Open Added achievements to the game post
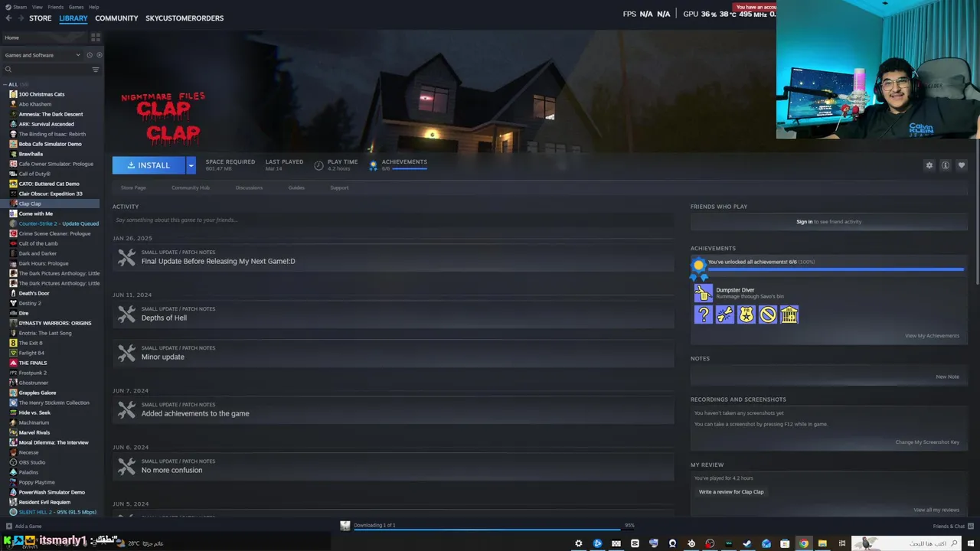The height and width of the screenshot is (551, 980). (394, 410)
